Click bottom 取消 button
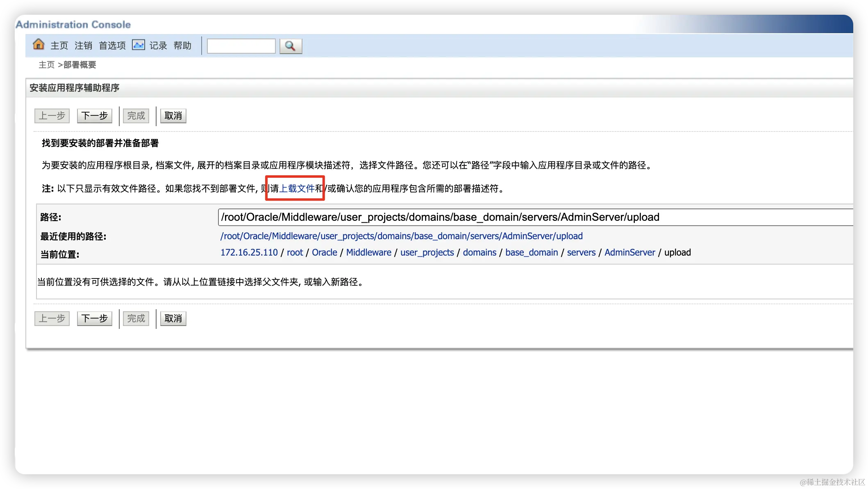 tap(173, 319)
